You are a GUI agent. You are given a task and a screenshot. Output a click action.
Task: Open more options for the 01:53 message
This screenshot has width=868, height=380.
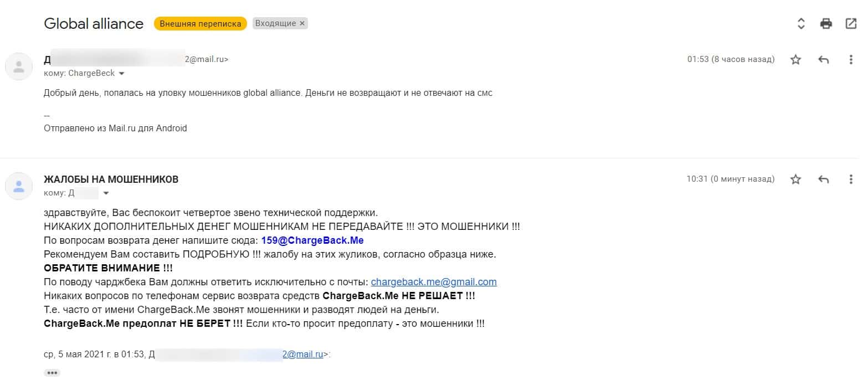851,59
